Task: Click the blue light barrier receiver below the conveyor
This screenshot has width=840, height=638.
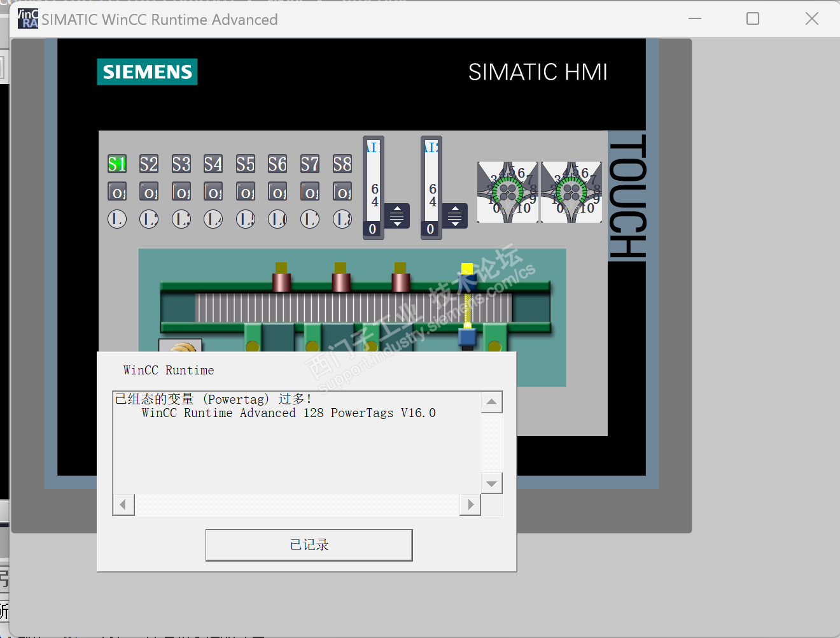Action: (x=468, y=338)
